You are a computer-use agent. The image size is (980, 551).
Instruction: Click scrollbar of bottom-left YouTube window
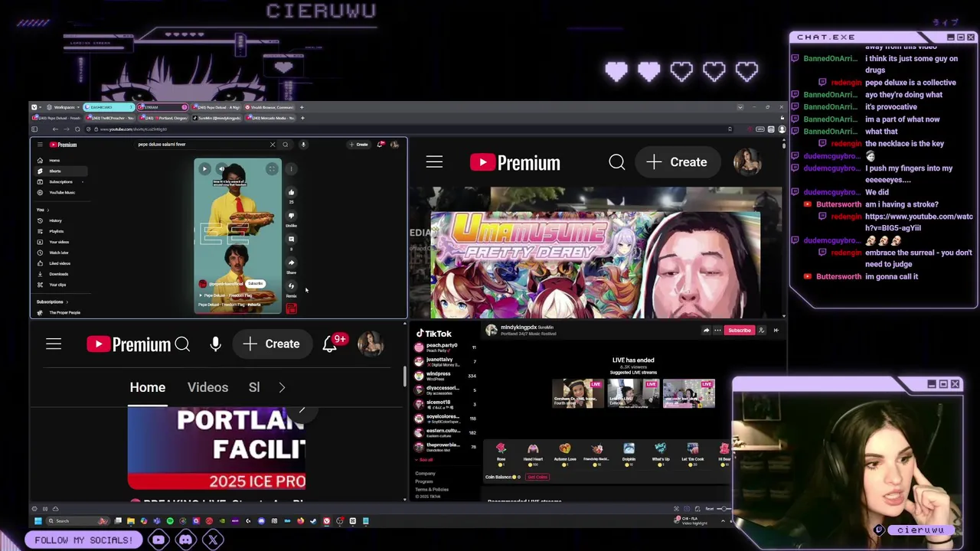coord(404,376)
